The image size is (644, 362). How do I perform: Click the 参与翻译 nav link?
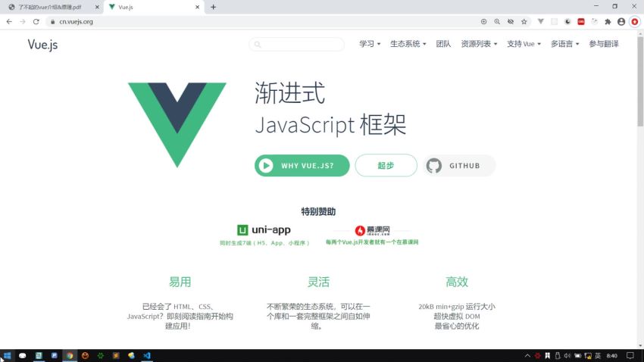click(604, 44)
